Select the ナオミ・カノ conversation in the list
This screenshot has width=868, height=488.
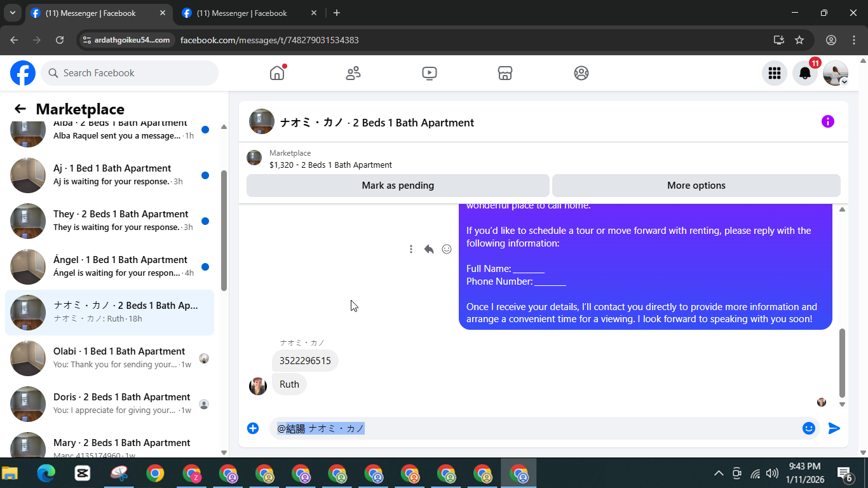[x=109, y=312]
